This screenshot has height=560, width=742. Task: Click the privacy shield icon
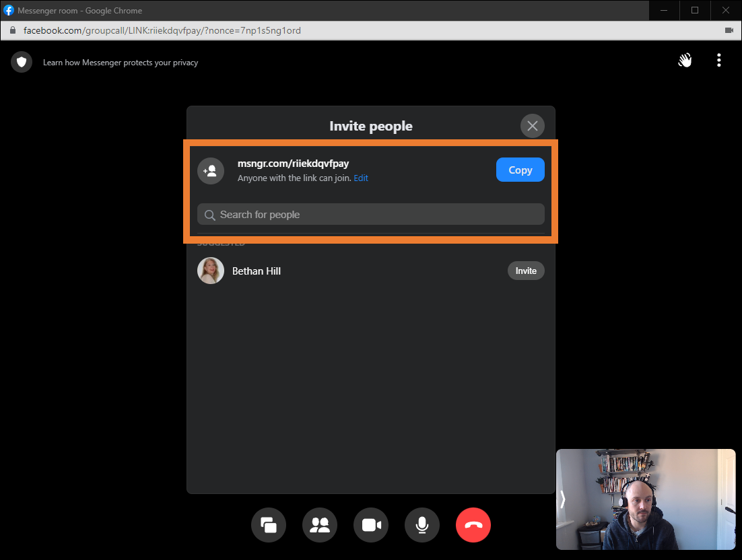pos(22,62)
